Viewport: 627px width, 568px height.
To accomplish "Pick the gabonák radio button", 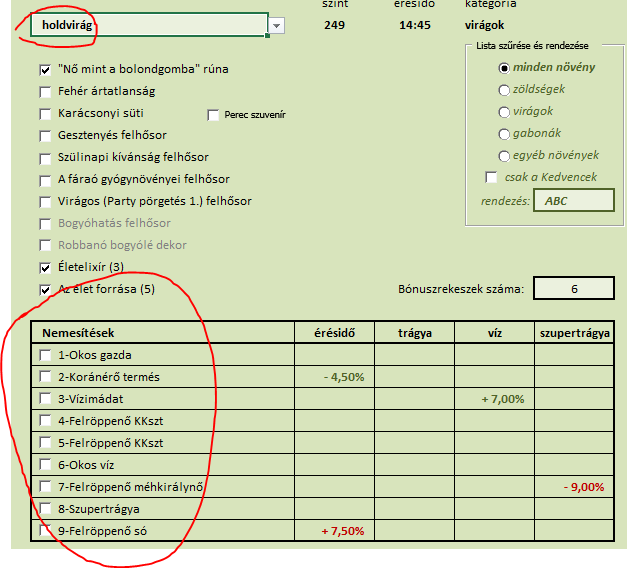I will click(504, 134).
